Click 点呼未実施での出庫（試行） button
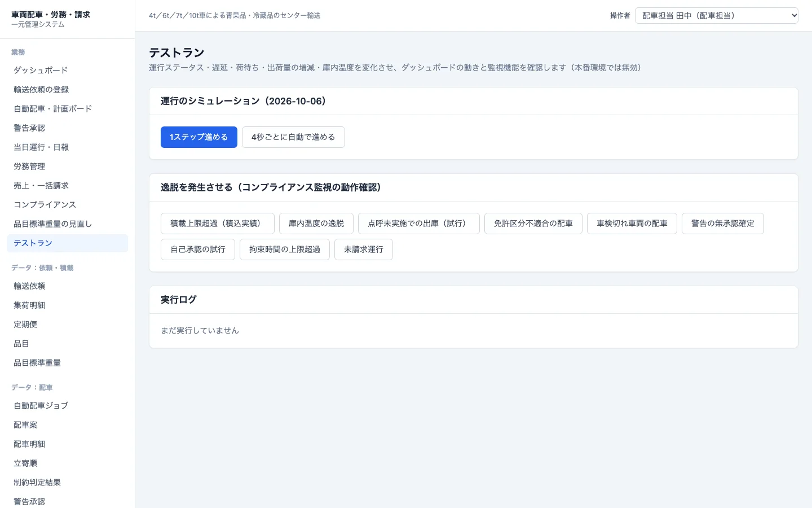 (x=419, y=224)
